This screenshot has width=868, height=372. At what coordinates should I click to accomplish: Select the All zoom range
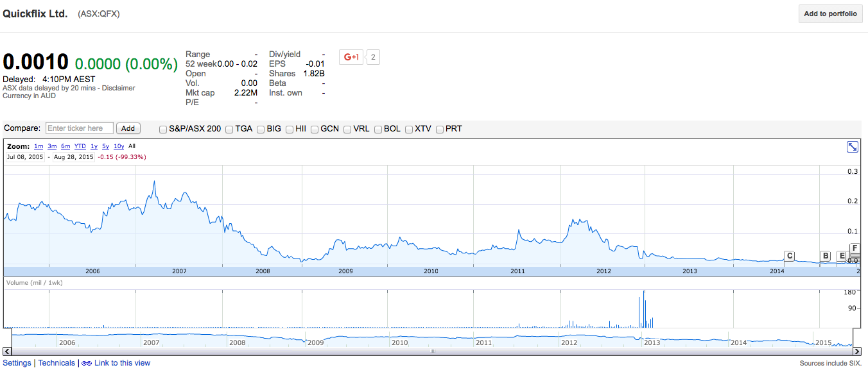point(132,146)
